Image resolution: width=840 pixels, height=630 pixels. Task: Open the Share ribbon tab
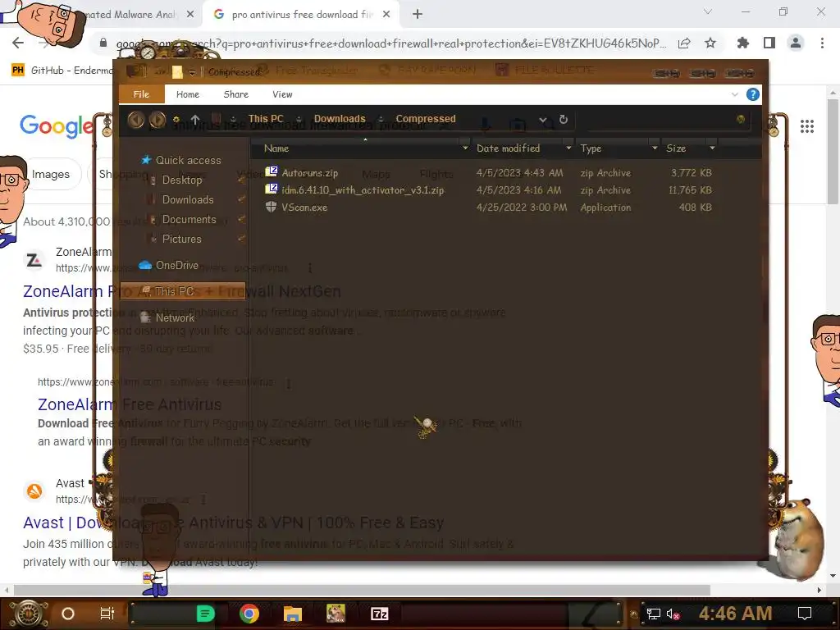[x=235, y=94]
